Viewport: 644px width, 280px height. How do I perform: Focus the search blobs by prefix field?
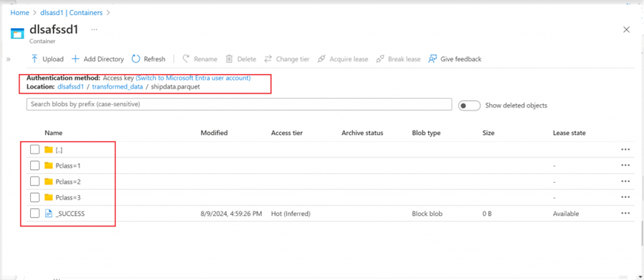click(x=239, y=105)
